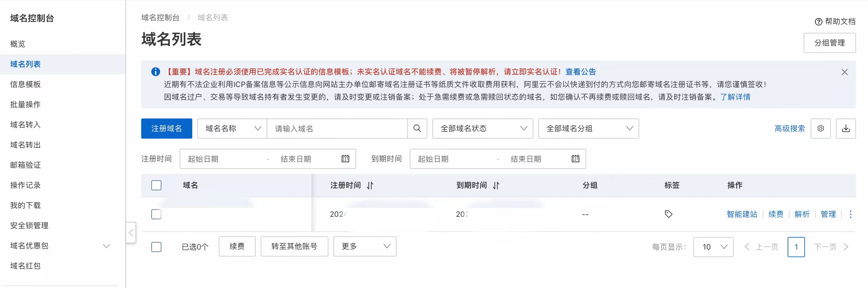
Task: Go to previous page arrow
Action: click(x=747, y=247)
